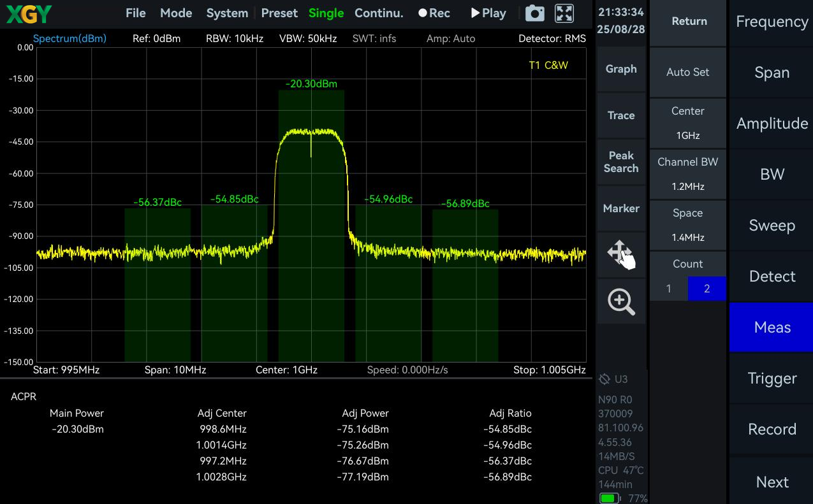Select the 1.0028GHz Adj Center cell

click(221, 477)
